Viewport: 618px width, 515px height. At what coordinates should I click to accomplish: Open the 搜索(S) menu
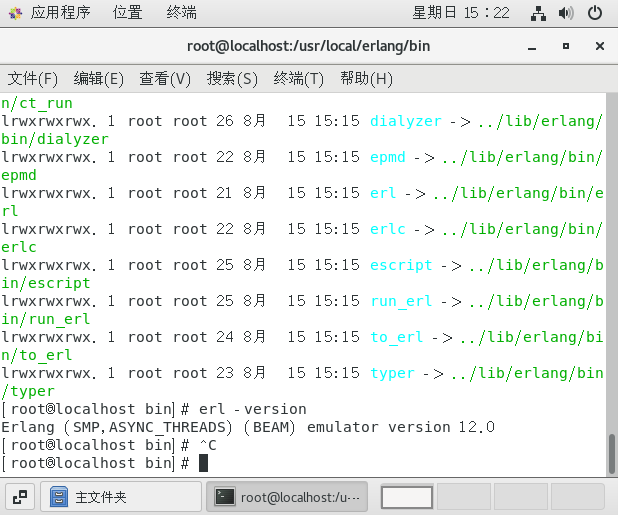[232, 78]
